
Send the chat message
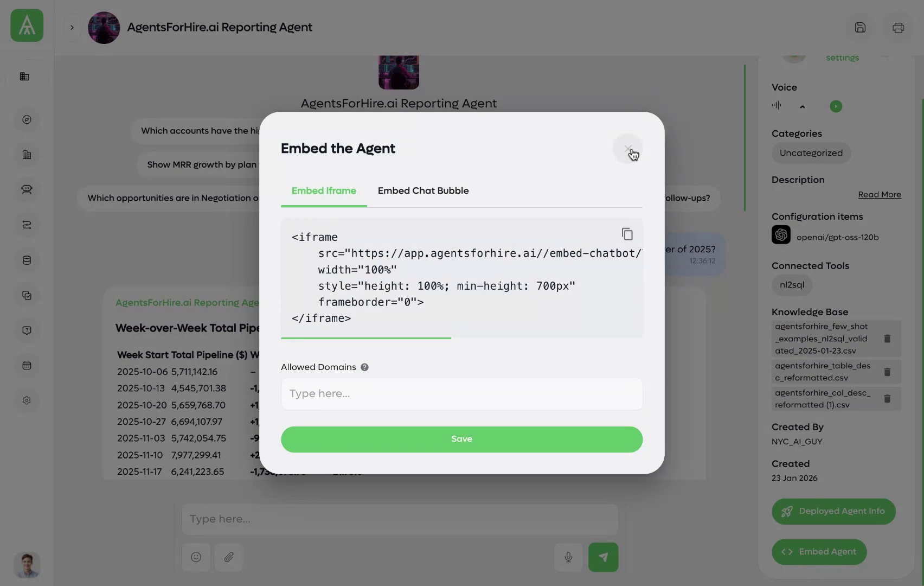point(603,557)
